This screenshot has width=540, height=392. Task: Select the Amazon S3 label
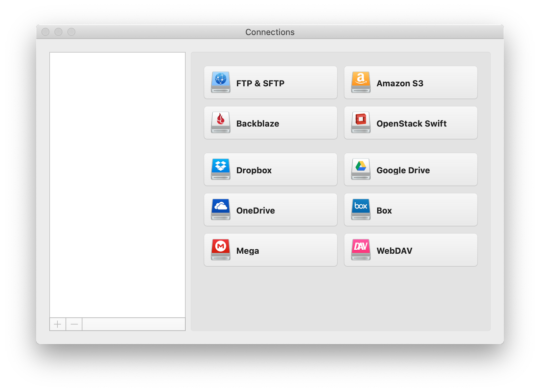[x=400, y=83]
